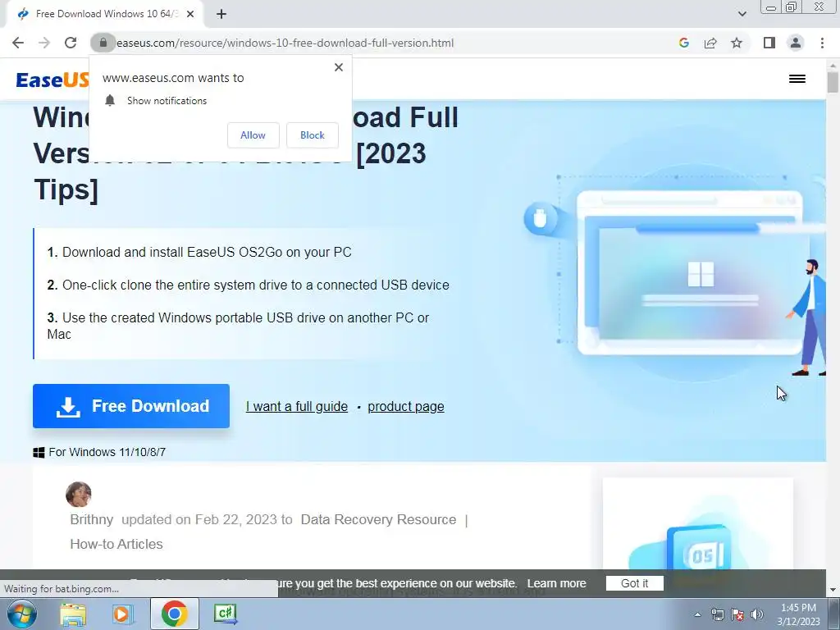The height and width of the screenshot is (630, 840).
Task: Open network status tray icon
Action: [717, 614]
